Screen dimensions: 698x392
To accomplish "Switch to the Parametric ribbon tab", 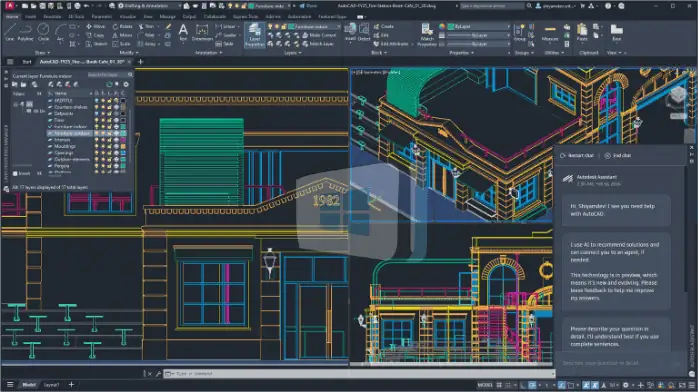I will [x=101, y=16].
